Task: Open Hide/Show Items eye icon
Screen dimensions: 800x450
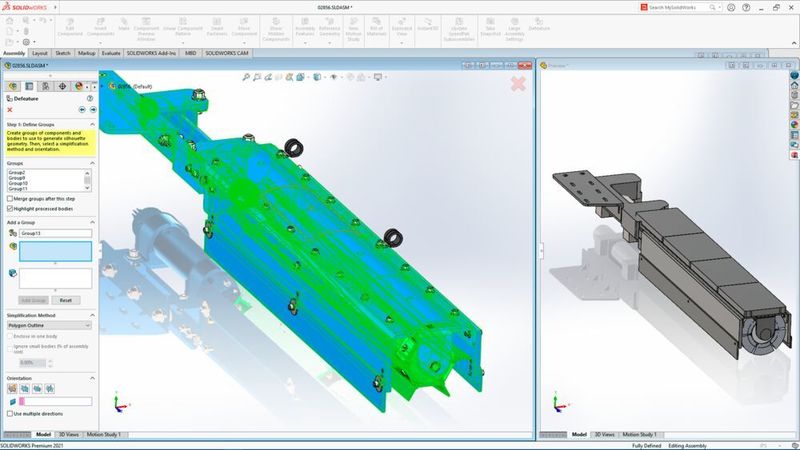Action: click(334, 77)
